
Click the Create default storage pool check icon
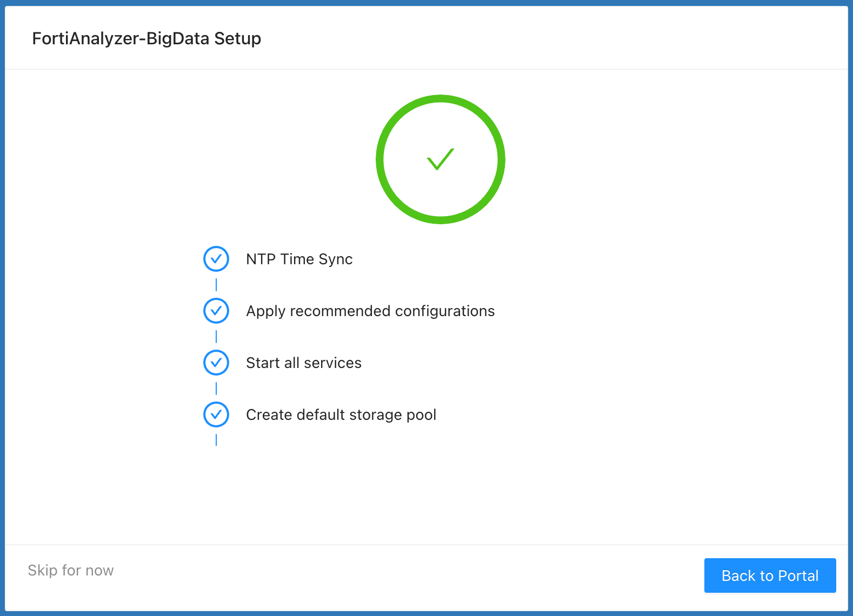tap(216, 414)
